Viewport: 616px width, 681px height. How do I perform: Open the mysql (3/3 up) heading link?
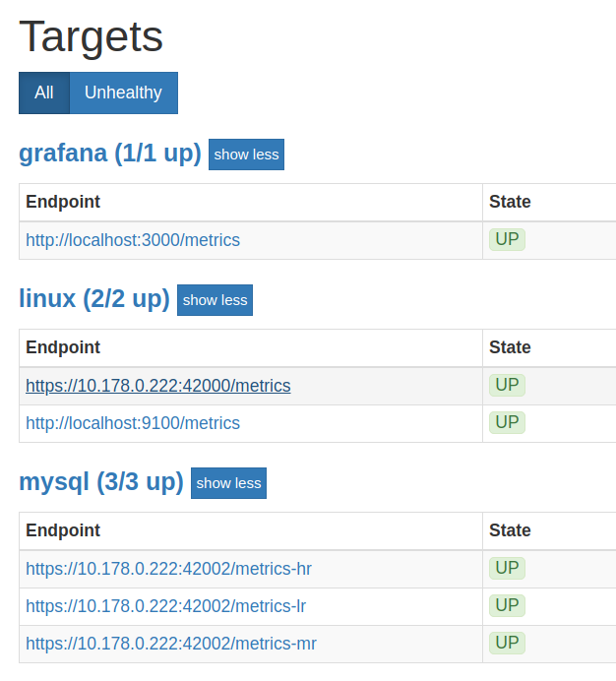coord(101,482)
